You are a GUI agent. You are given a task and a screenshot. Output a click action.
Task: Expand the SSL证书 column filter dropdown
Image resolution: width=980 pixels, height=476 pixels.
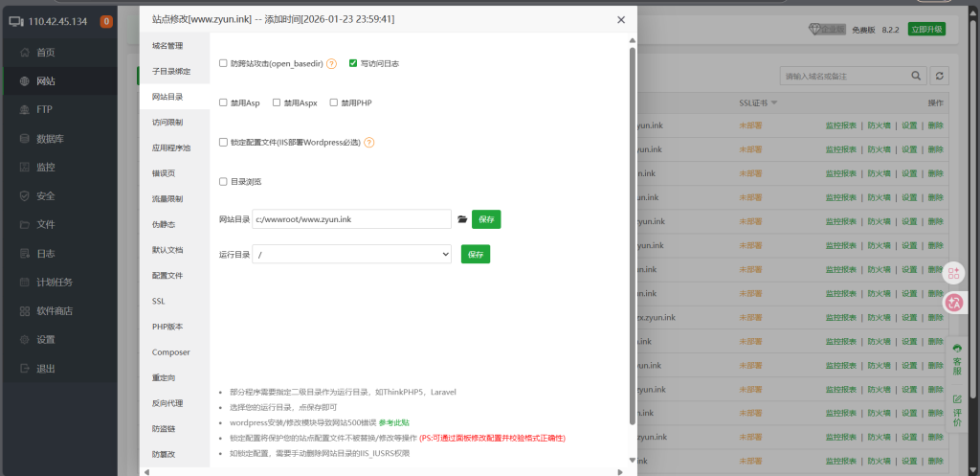[774, 102]
